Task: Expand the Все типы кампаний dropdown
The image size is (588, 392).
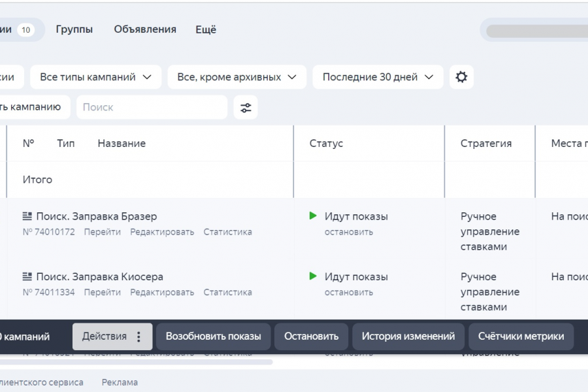Action: pyautogui.click(x=95, y=77)
